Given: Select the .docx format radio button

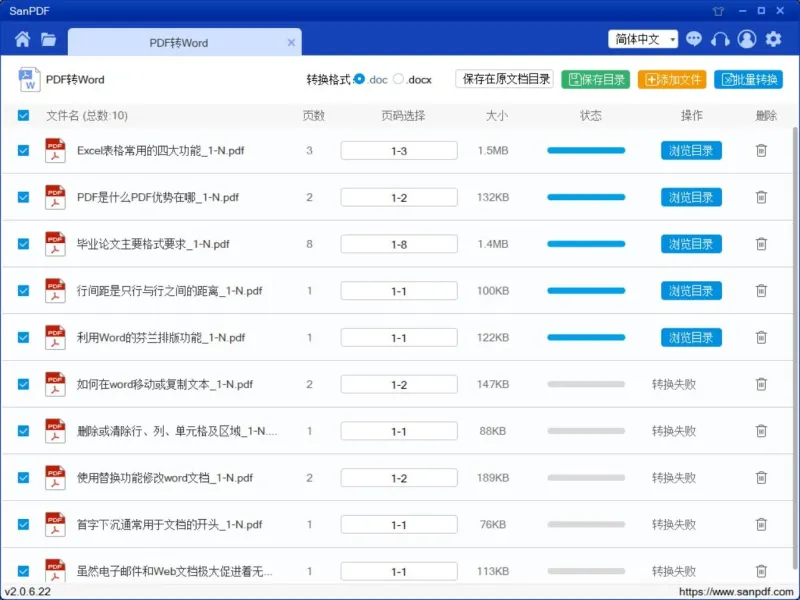Looking at the screenshot, I should (x=398, y=79).
